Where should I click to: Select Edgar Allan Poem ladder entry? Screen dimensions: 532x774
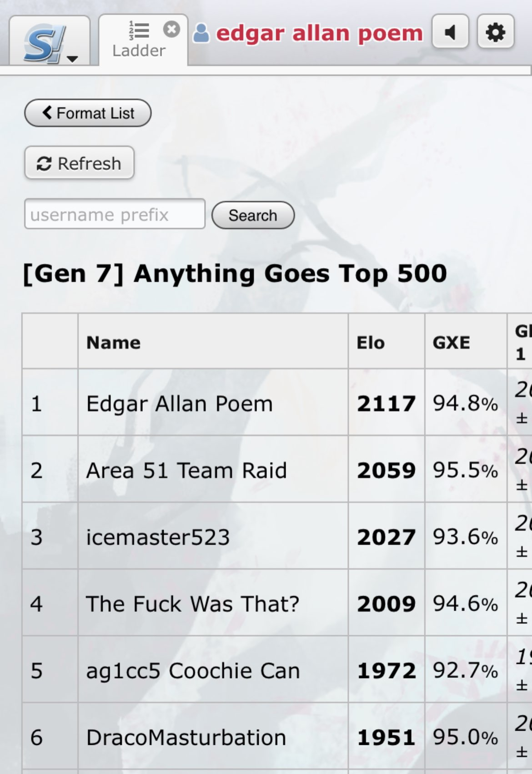tap(179, 404)
